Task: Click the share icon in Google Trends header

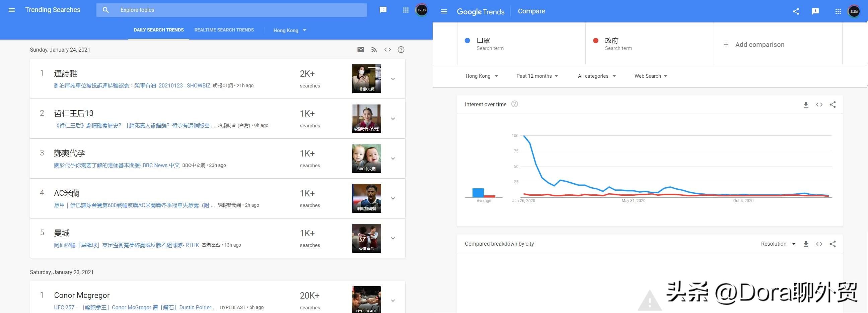Action: [x=796, y=11]
